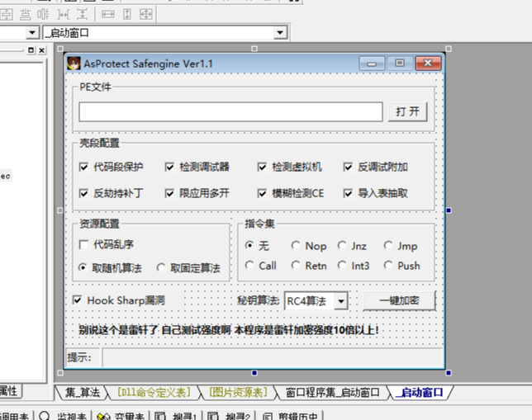The height and width of the screenshot is (420, 532).
Task: Click the bold warning label about 雷轩
Action: [x=228, y=329]
